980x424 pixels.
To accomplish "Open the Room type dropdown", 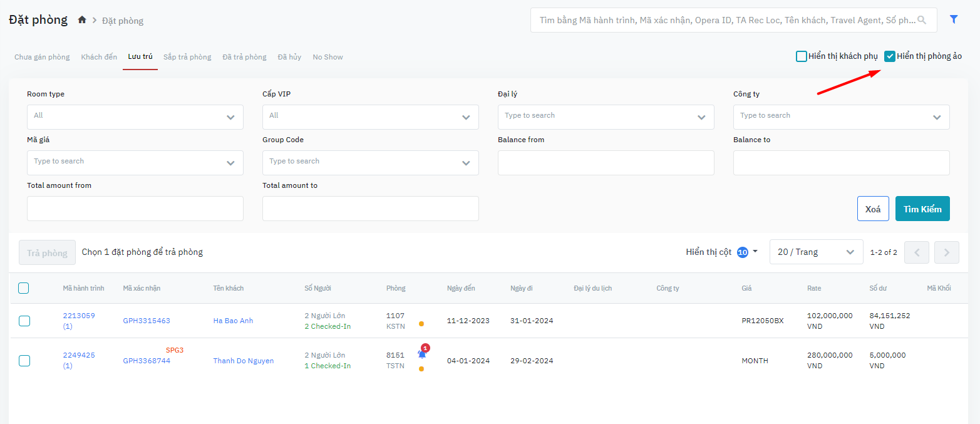I will (x=135, y=117).
